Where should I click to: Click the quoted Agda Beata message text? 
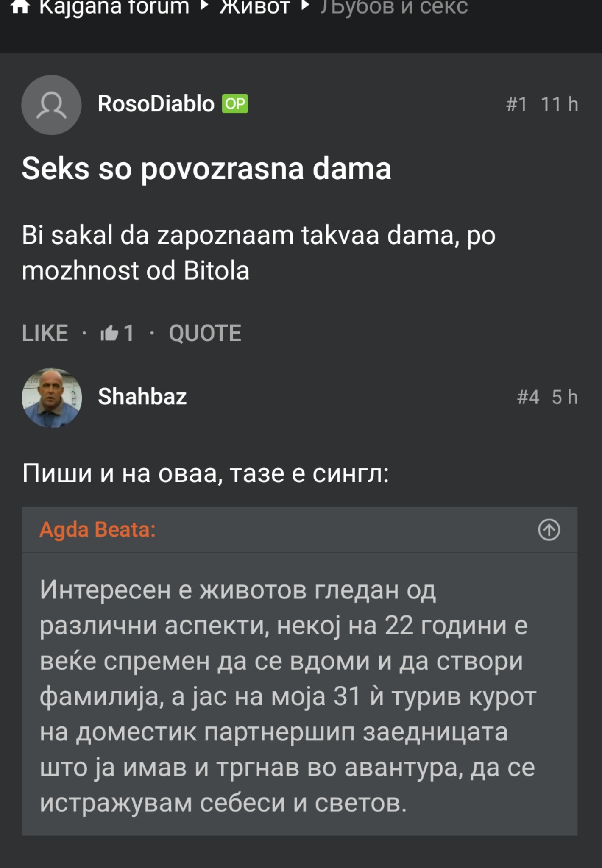(288, 695)
